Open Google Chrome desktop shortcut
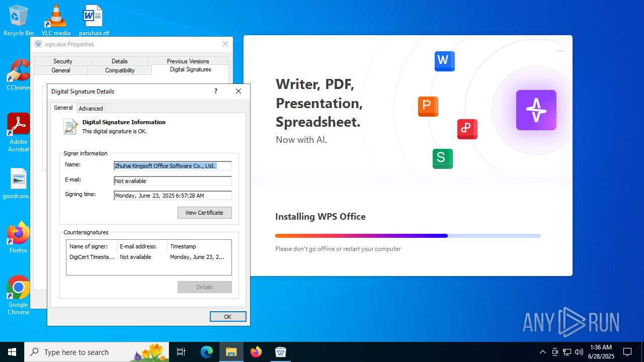 pos(19,295)
